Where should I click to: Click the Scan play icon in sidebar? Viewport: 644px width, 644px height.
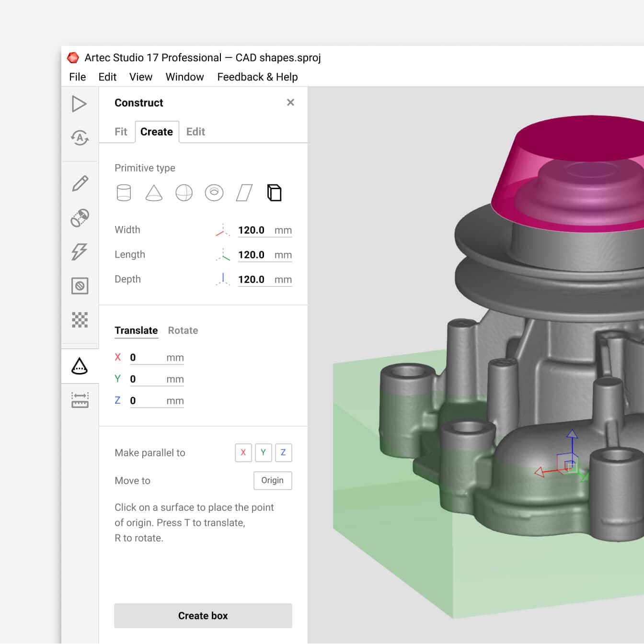tap(79, 104)
